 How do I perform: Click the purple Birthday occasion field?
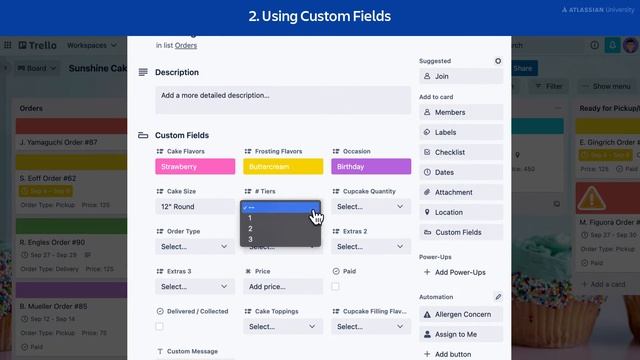(x=371, y=167)
